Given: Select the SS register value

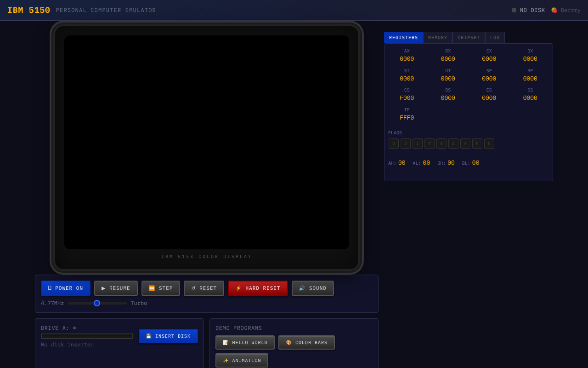Looking at the screenshot, I should 530,98.
